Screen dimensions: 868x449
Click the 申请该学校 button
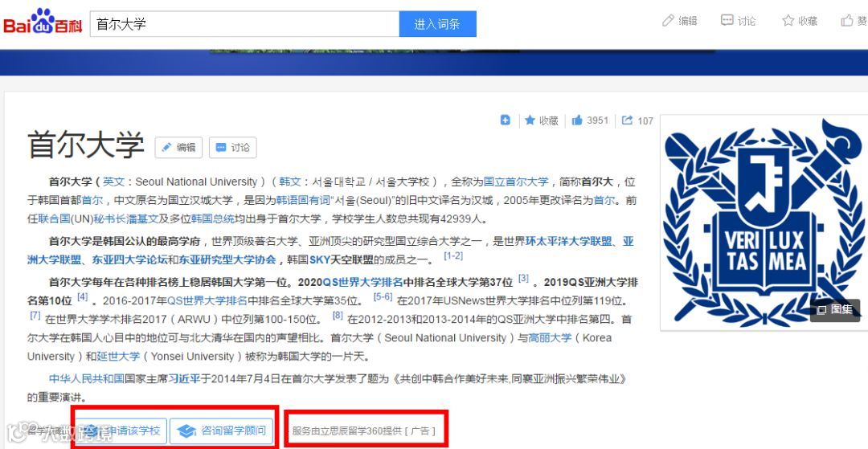pyautogui.click(x=120, y=431)
